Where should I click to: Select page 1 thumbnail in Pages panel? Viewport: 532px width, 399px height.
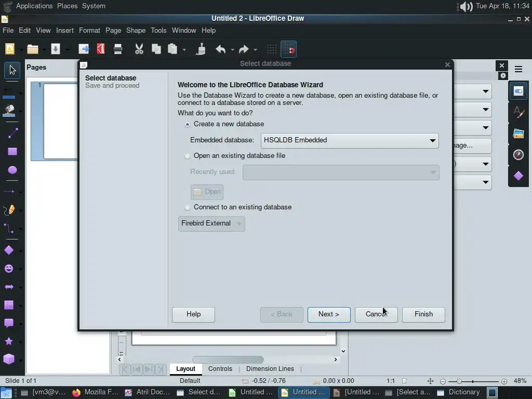54,121
